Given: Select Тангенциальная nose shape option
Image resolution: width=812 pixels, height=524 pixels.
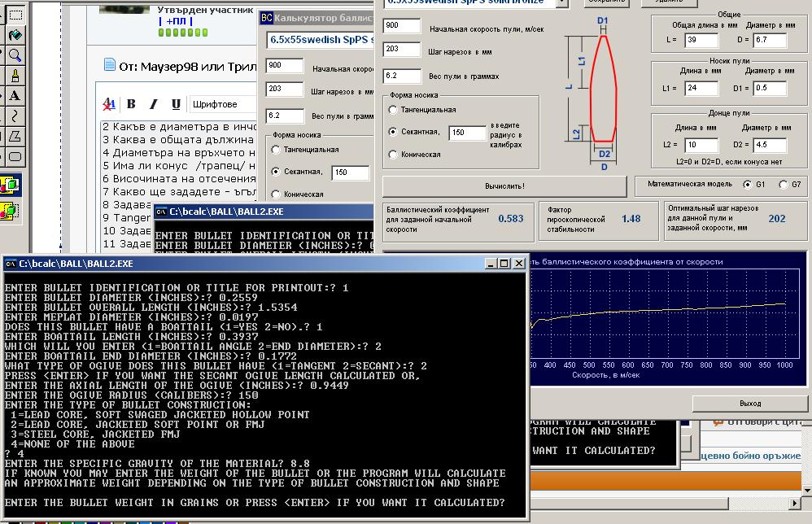Looking at the screenshot, I should pos(393,110).
